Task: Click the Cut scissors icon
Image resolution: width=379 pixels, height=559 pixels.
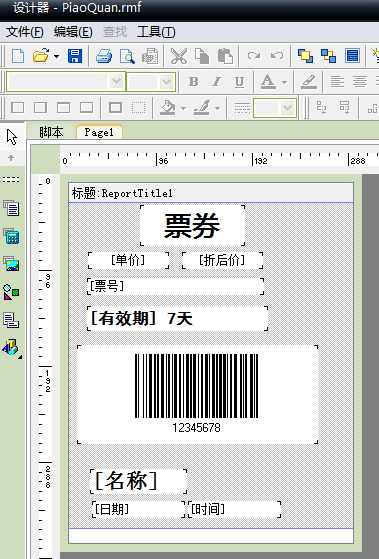Action: coord(179,56)
